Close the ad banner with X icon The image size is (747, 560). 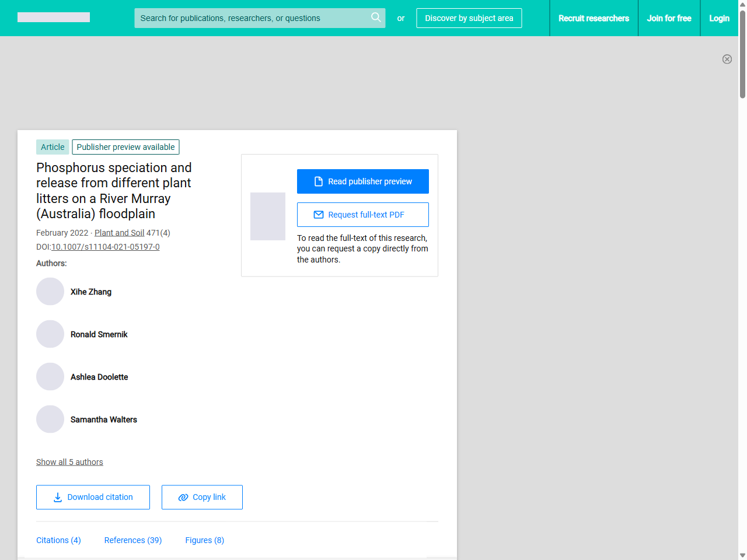[727, 59]
